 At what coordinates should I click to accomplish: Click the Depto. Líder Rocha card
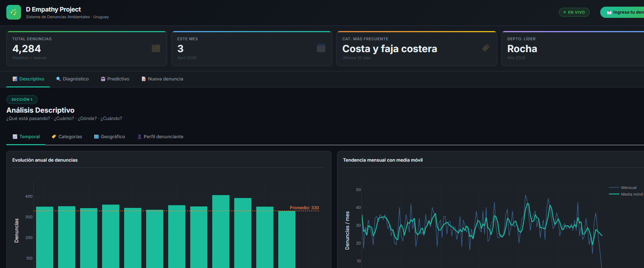573,49
